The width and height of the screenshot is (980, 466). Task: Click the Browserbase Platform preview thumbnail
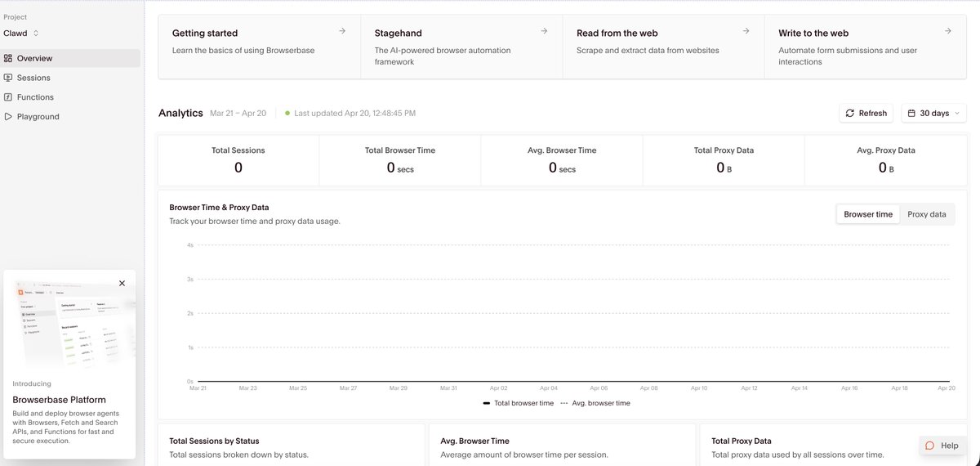[69, 323]
